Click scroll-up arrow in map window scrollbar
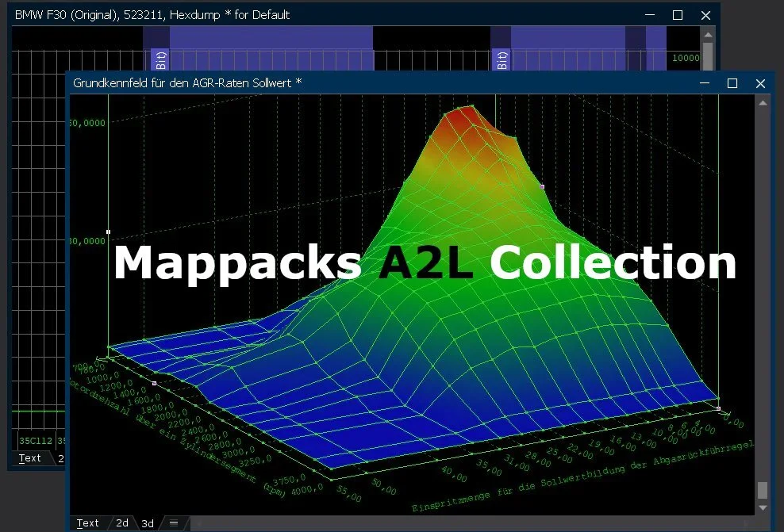The image size is (784, 532). (x=763, y=102)
